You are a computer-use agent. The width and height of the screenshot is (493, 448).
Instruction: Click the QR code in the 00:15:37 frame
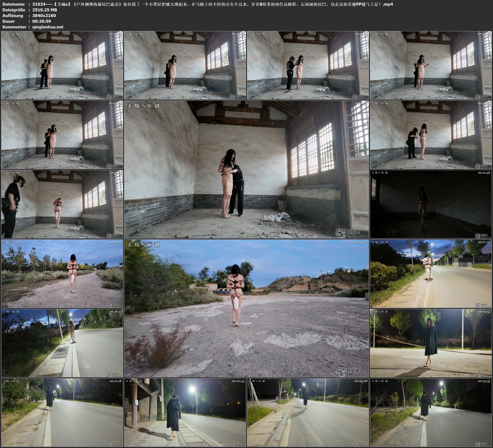[x=340, y=372]
